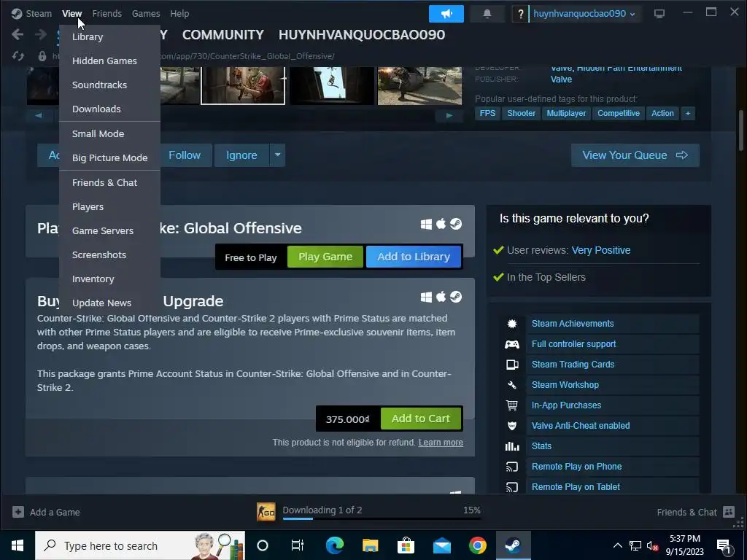The image size is (747, 560).
Task: Open the Games menu
Action: click(146, 14)
